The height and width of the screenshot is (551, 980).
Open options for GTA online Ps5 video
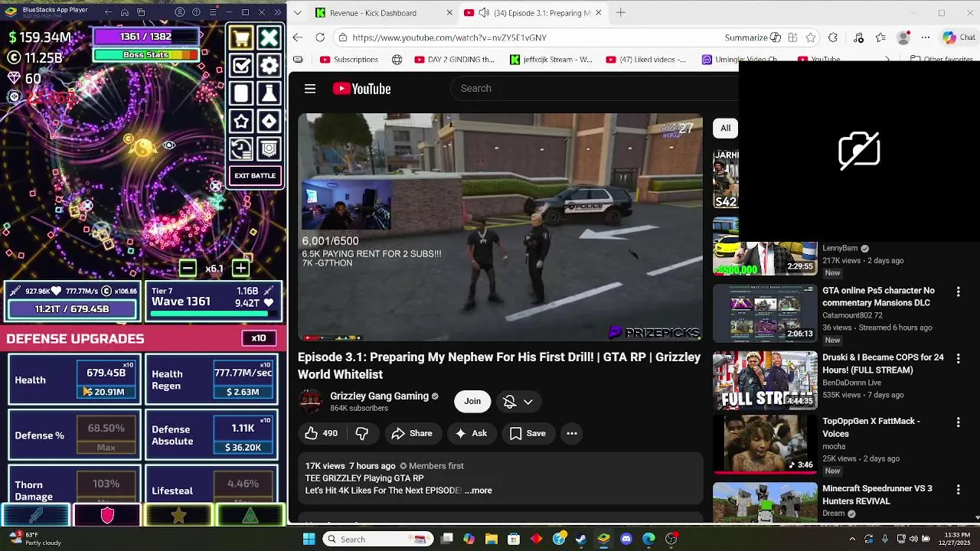958,292
